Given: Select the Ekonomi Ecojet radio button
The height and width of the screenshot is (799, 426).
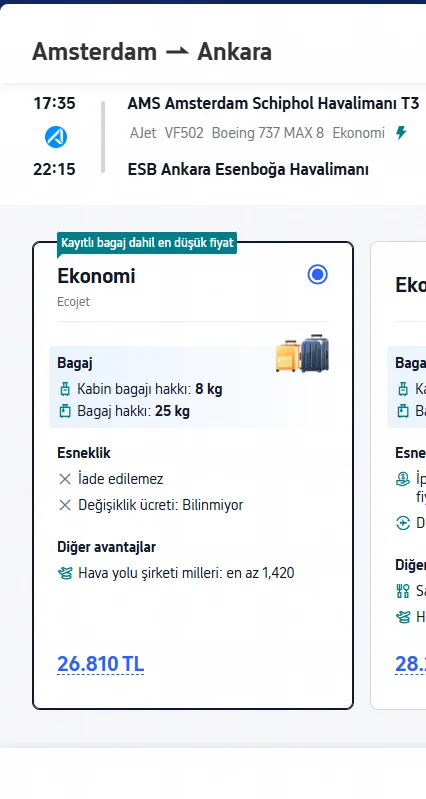Looking at the screenshot, I should coord(317,275).
